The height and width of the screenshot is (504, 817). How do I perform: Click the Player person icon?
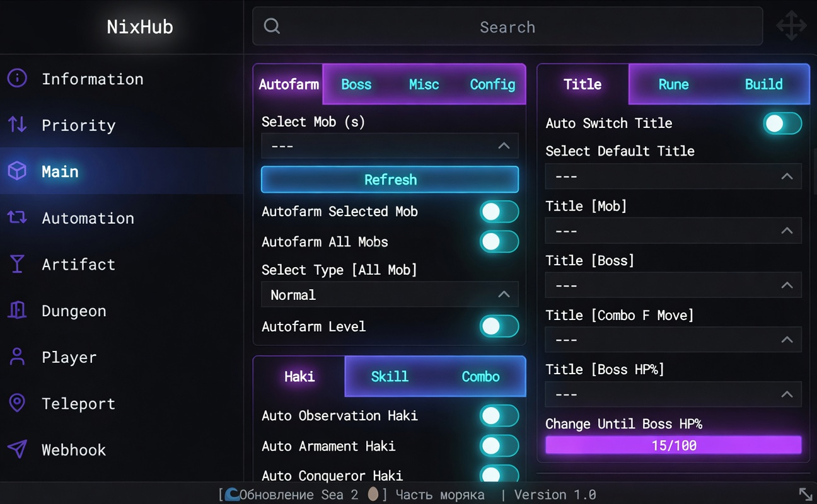tap(17, 357)
